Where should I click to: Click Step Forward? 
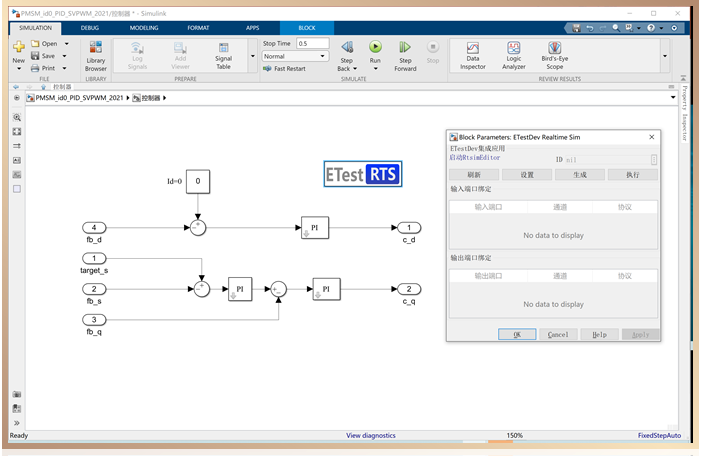[405, 56]
